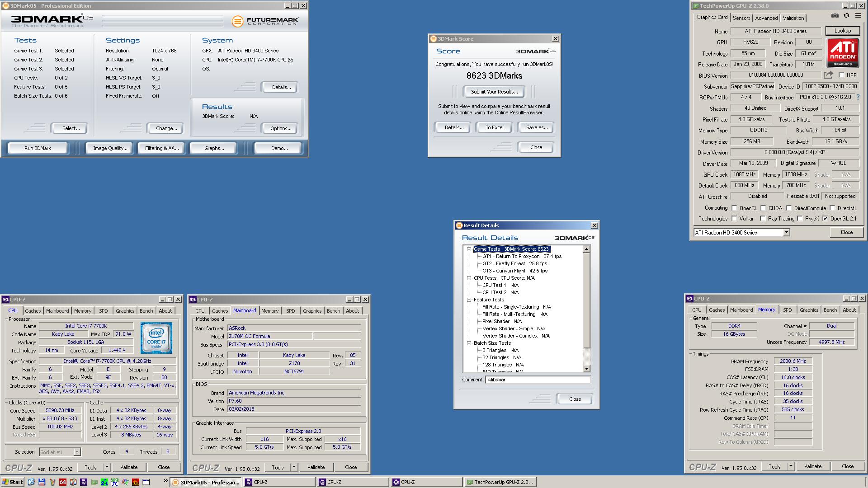
Task: Collapse the Feature Tests tree node
Action: click(x=469, y=300)
